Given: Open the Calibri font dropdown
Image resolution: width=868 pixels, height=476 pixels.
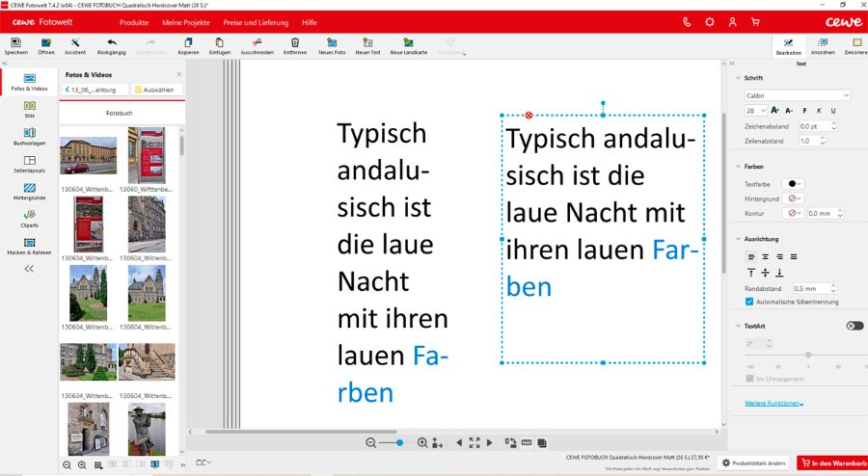Looking at the screenshot, I should 797,95.
